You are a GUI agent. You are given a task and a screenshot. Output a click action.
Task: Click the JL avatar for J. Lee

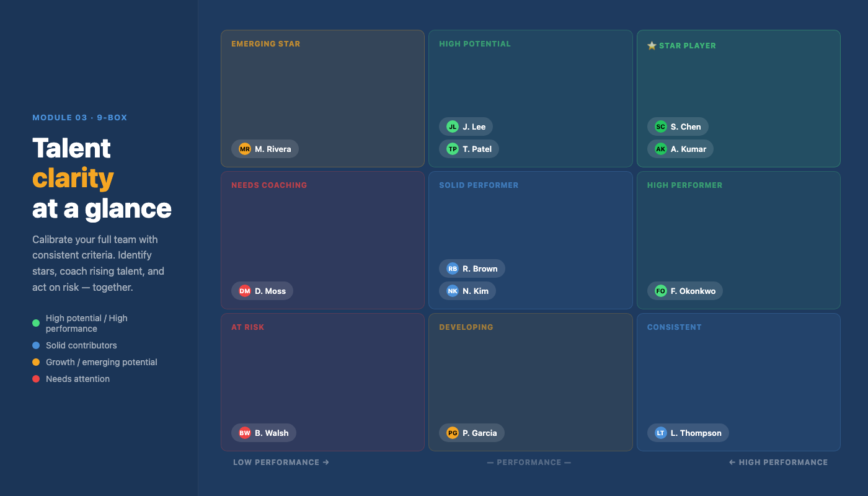click(x=453, y=126)
